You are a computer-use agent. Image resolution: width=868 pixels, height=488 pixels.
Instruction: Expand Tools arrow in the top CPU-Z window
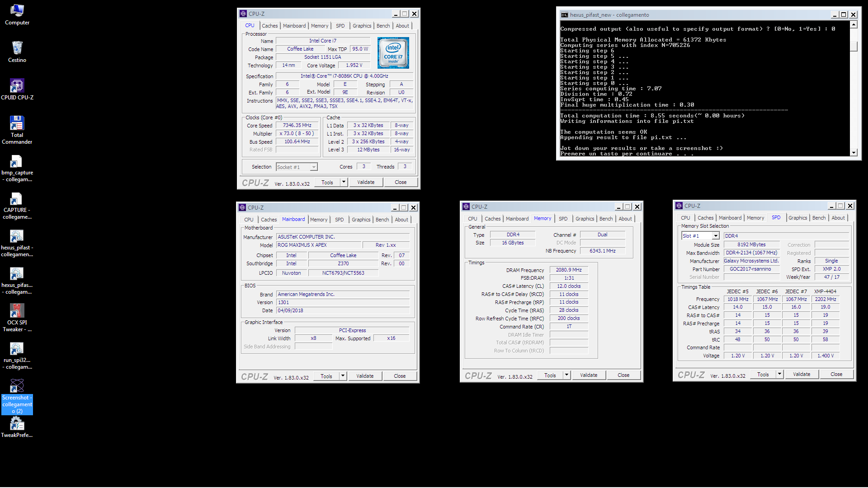344,182
